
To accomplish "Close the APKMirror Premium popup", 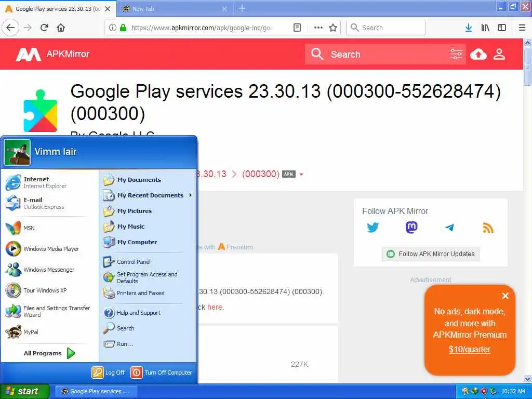I will [x=505, y=296].
